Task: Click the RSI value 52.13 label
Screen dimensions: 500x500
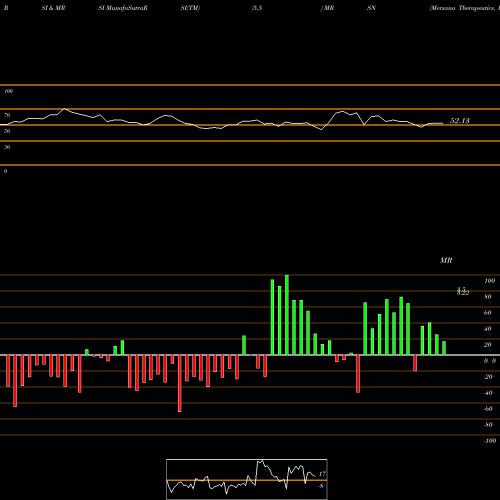Action: 460,121
